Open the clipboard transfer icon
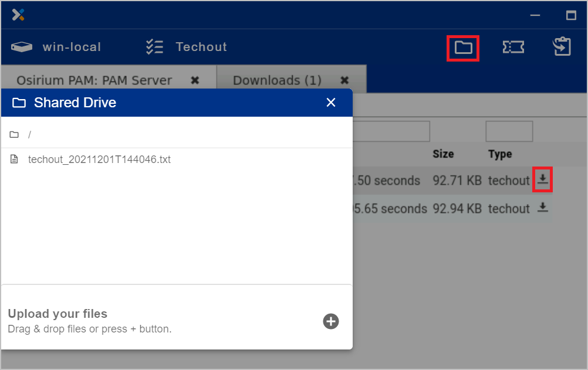Screen dimensions: 588x370 pos(562,46)
